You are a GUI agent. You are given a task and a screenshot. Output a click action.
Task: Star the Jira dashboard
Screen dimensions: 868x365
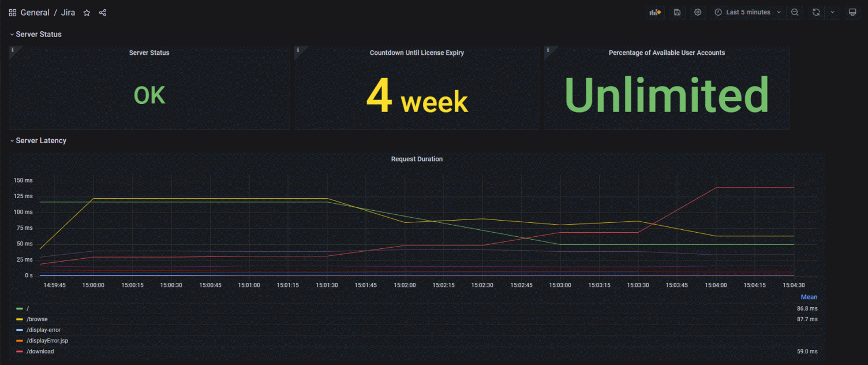point(87,12)
